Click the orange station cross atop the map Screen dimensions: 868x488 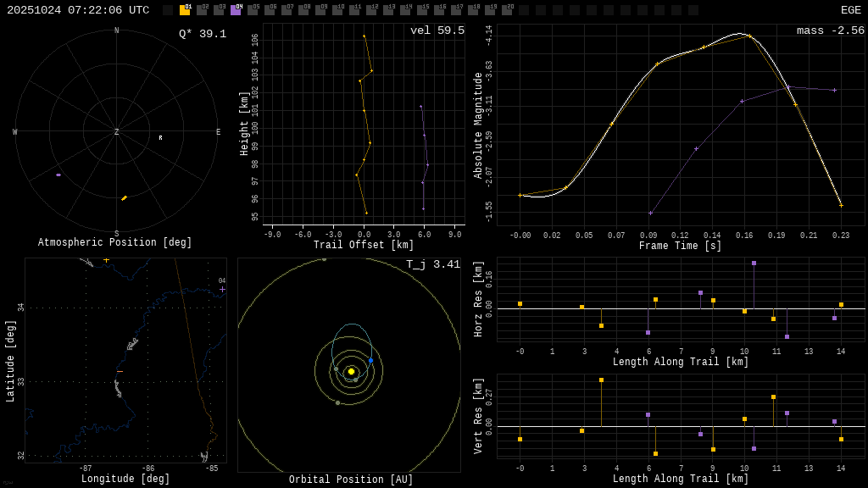[106, 259]
